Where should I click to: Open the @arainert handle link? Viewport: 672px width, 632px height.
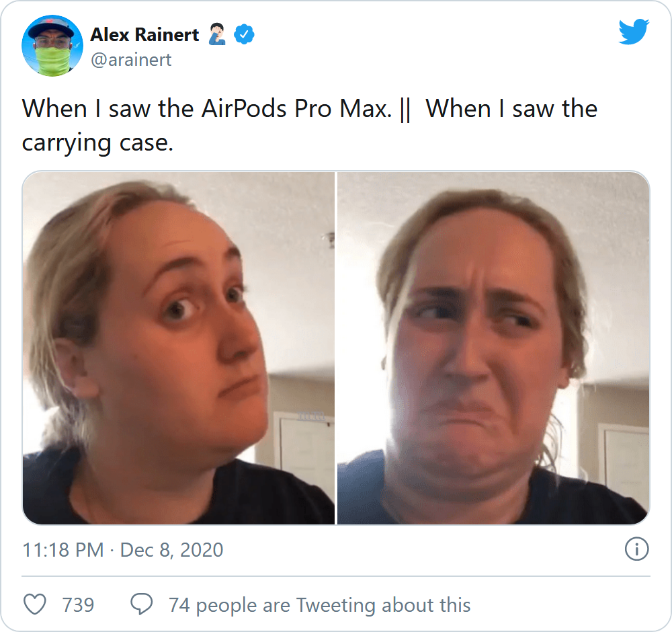click(131, 60)
